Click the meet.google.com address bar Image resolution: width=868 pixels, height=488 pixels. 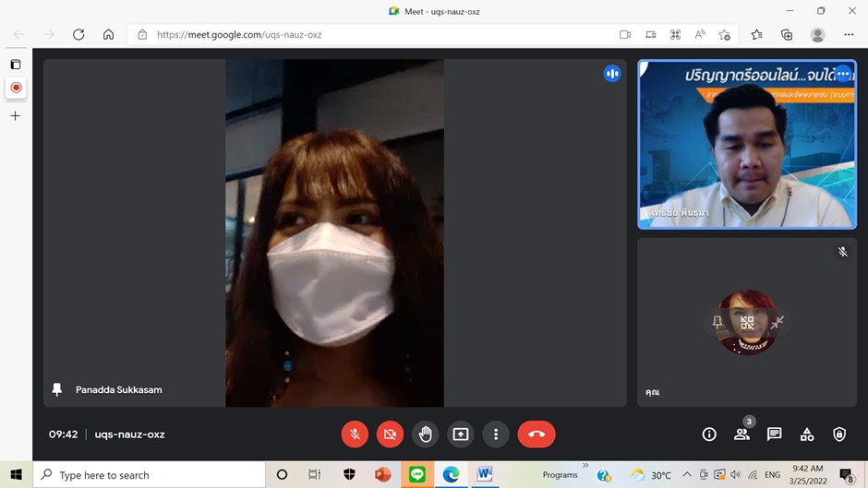click(369, 35)
